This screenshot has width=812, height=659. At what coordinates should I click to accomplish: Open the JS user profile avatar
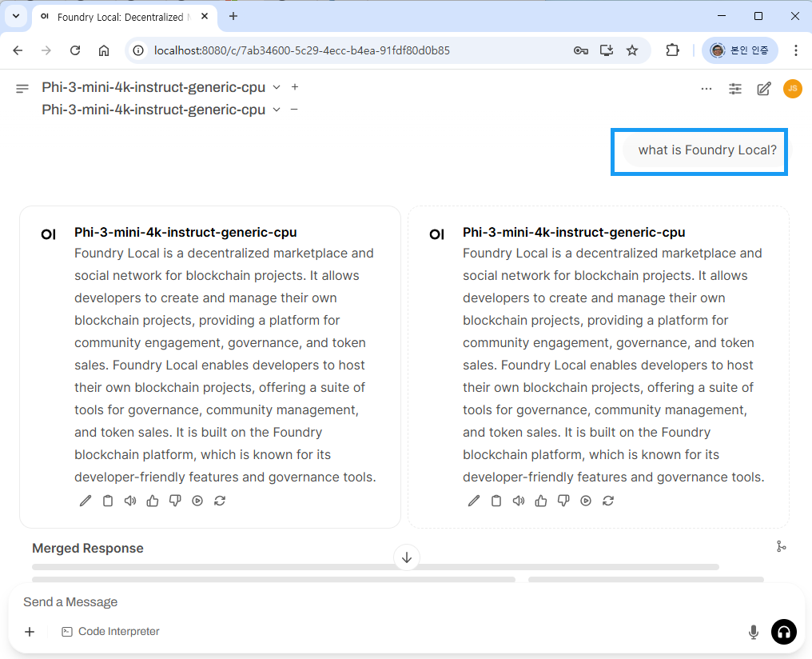click(792, 89)
